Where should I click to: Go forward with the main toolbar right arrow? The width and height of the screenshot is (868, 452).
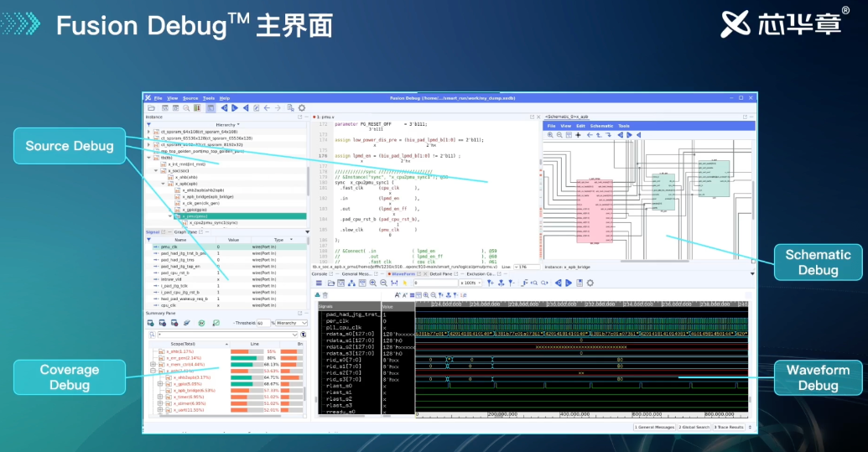point(278,108)
